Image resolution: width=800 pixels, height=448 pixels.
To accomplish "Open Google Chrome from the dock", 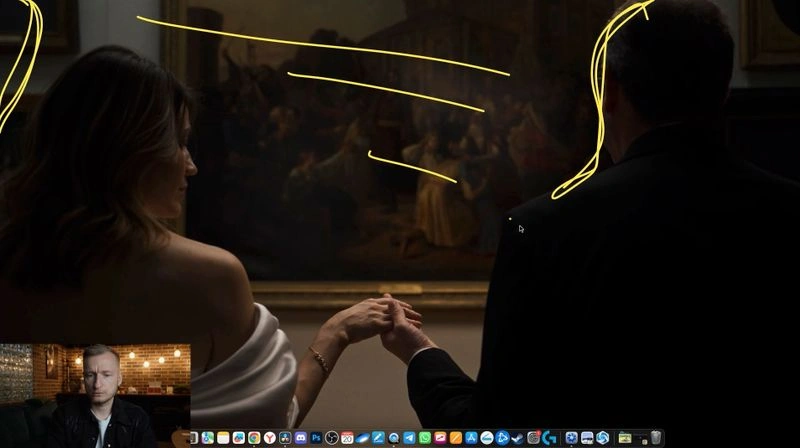I will 254,438.
